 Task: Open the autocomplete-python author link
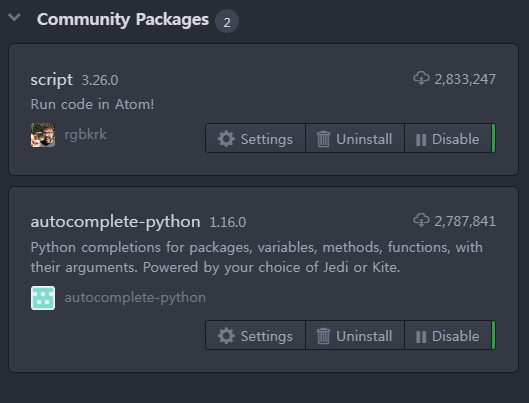[135, 298]
